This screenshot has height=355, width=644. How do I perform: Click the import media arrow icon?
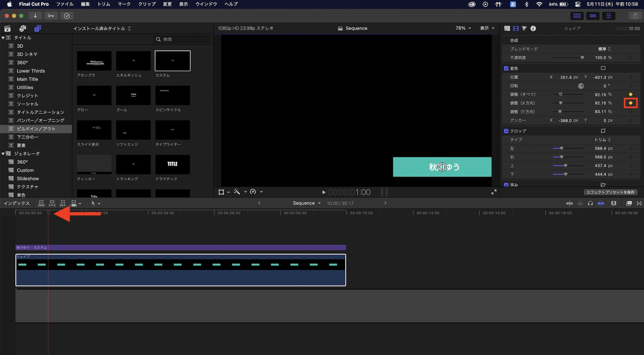point(35,15)
